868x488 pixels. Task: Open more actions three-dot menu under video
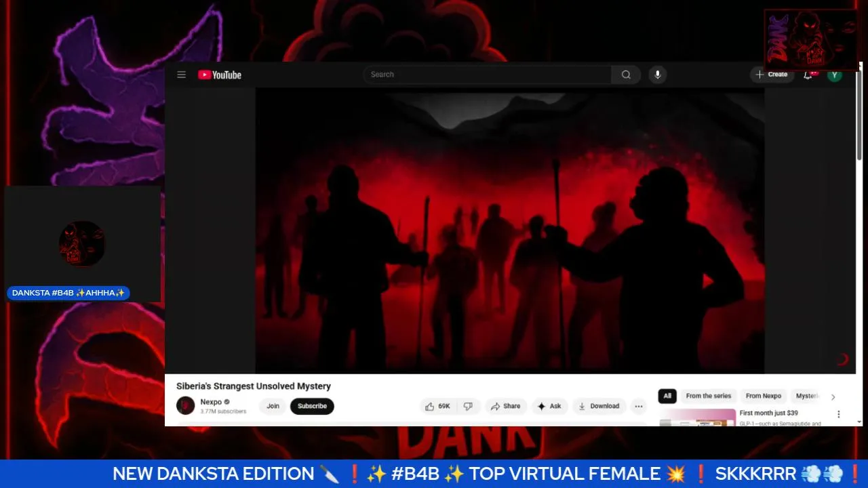click(x=638, y=406)
